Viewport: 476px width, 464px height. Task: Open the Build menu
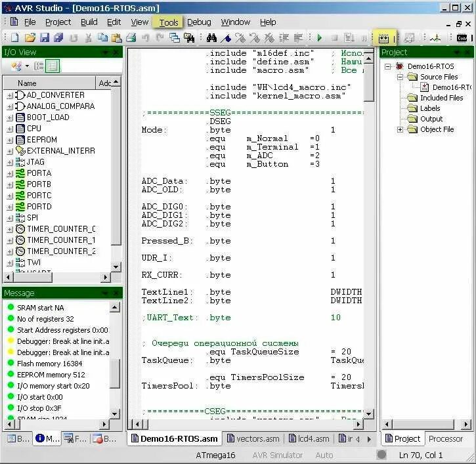point(89,22)
